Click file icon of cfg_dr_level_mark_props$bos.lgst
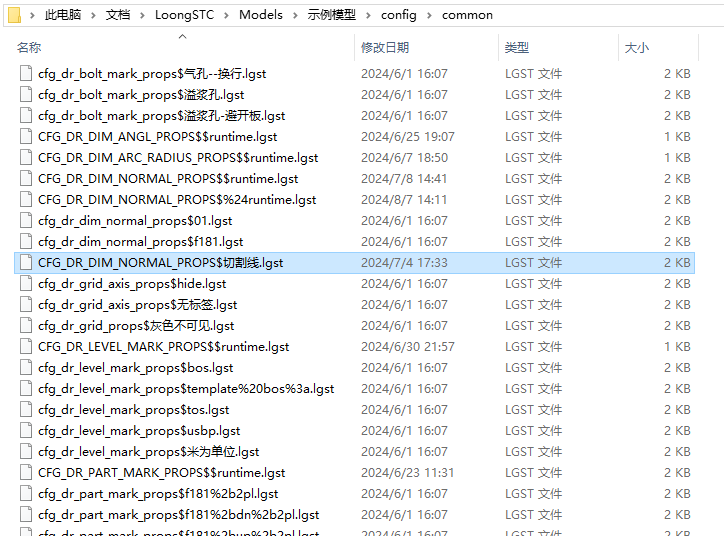 (26, 368)
